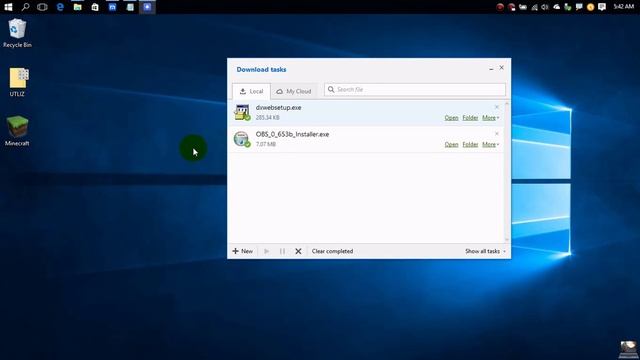Select the dxwebsetup.exe file name
640x360 pixels.
coord(278,108)
